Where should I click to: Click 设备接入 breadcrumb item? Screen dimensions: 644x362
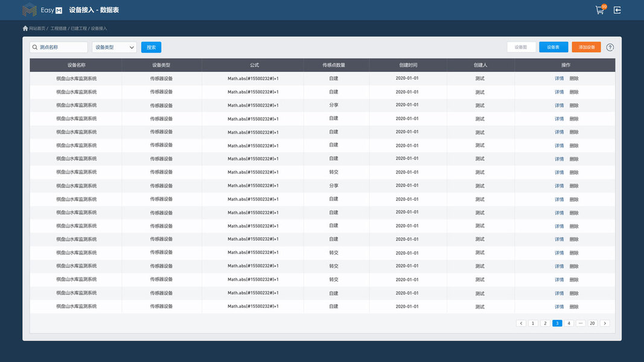tap(98, 28)
